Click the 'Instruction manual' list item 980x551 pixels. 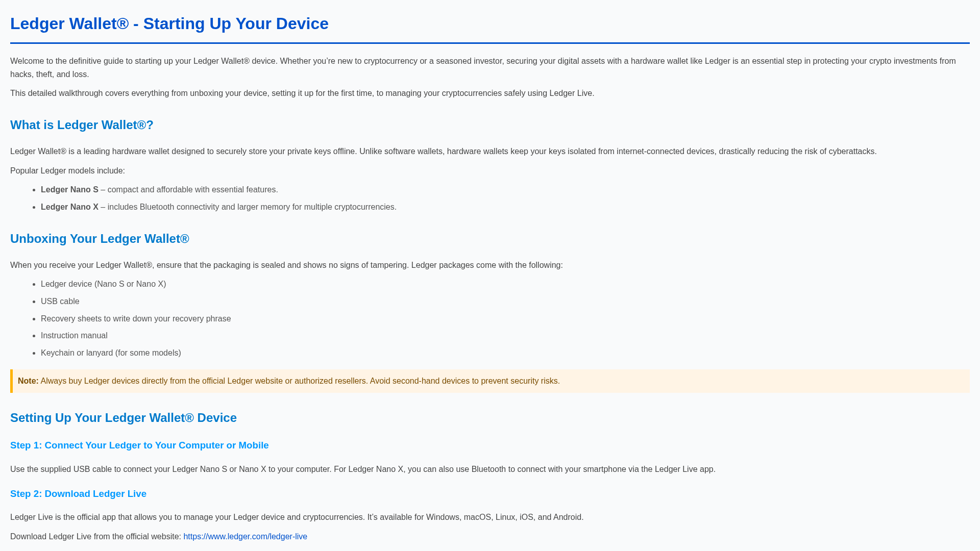coord(74,335)
